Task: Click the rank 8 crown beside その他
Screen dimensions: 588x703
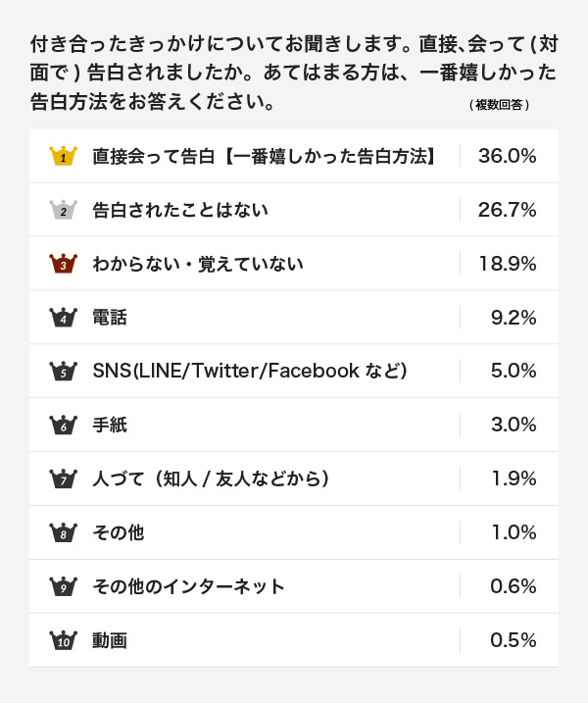Action: point(63,532)
